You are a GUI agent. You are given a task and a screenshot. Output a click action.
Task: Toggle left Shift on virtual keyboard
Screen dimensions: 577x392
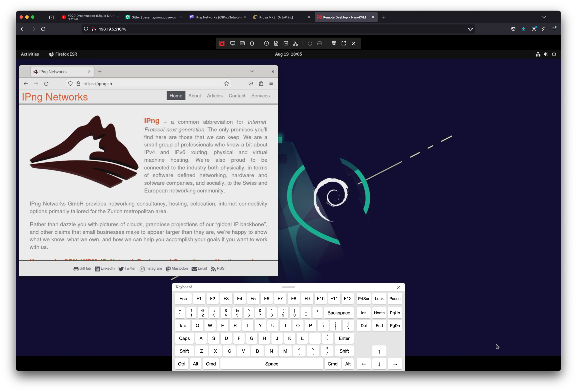pos(184,351)
